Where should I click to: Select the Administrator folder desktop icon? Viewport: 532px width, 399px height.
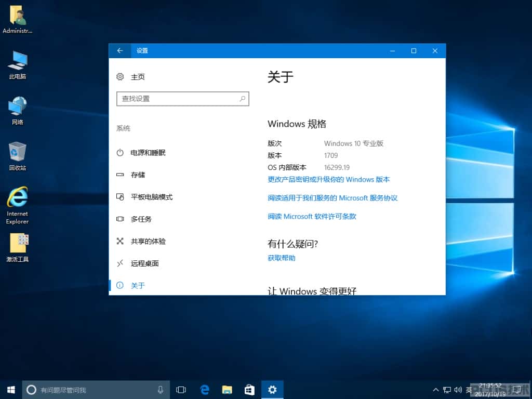tap(17, 19)
